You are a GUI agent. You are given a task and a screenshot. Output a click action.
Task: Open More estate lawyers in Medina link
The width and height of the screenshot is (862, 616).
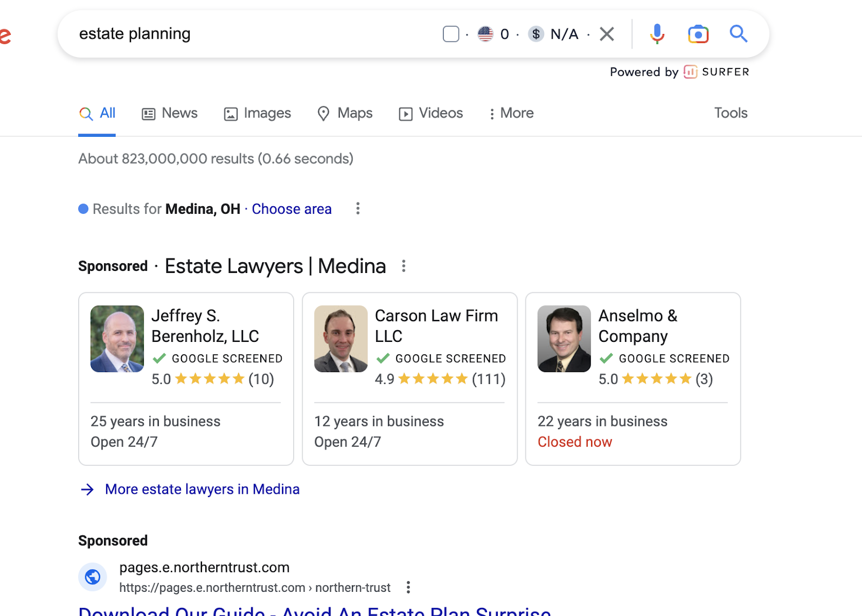tap(202, 489)
